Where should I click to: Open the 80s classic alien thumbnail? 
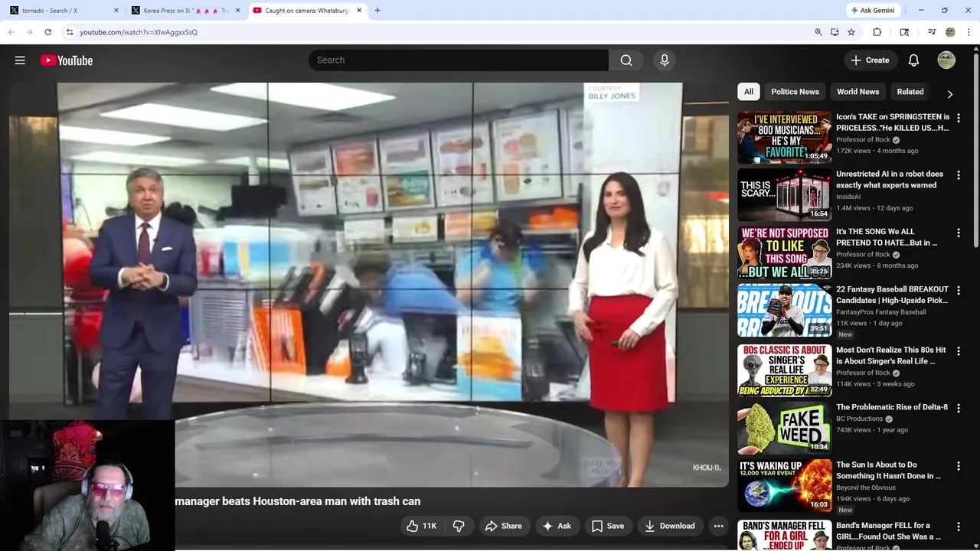point(784,370)
